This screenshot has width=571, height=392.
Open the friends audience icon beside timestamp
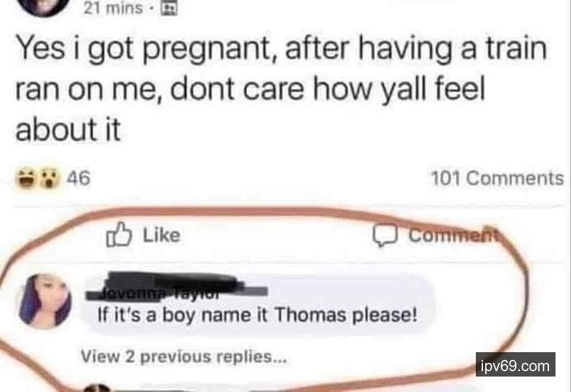(168, 8)
